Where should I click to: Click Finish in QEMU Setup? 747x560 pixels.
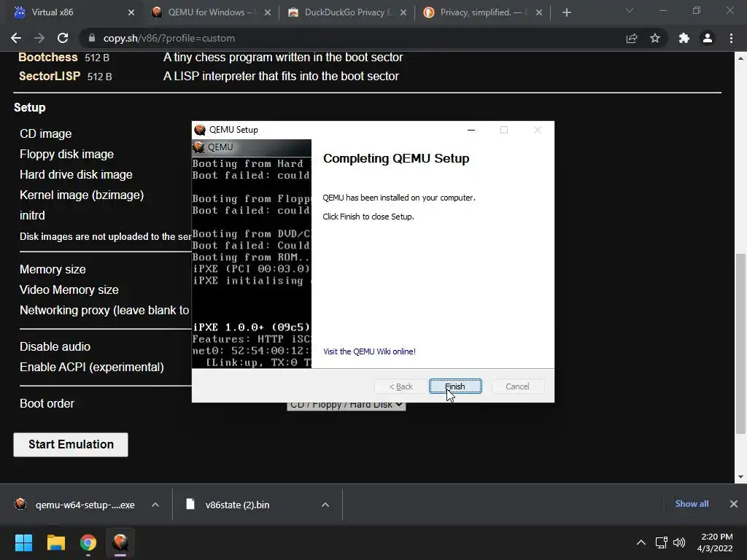coord(455,386)
